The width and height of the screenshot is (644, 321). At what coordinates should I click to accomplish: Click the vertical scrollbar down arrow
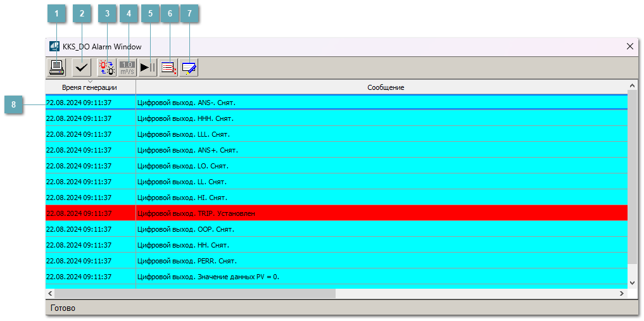coord(632,282)
